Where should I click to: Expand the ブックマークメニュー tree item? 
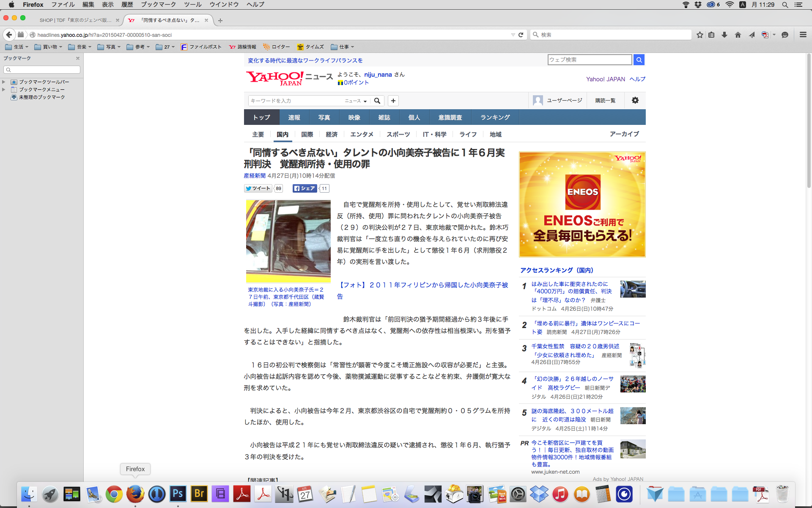point(4,89)
